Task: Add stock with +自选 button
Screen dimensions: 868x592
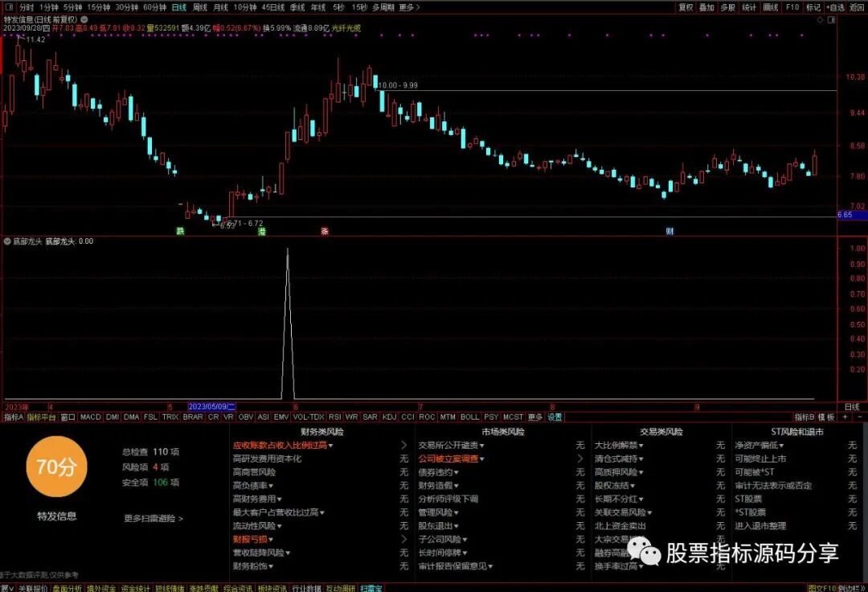Action: click(x=835, y=7)
